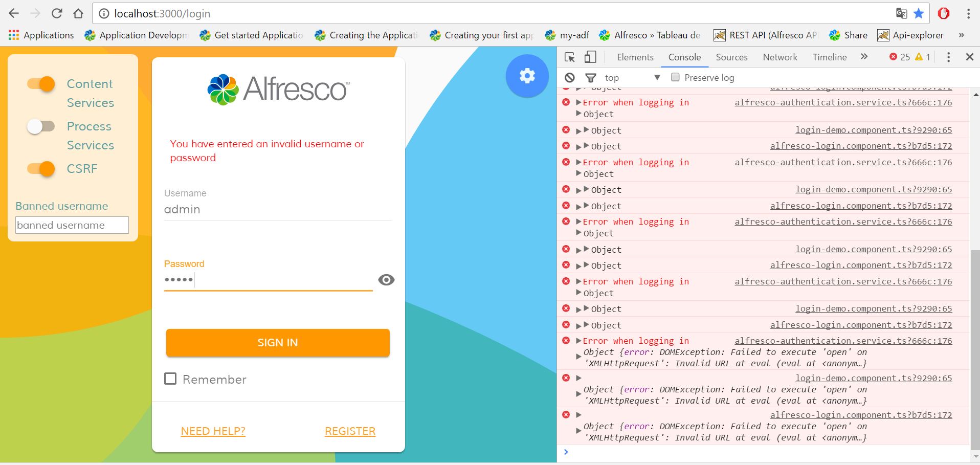Click the browser back arrow

[14, 14]
